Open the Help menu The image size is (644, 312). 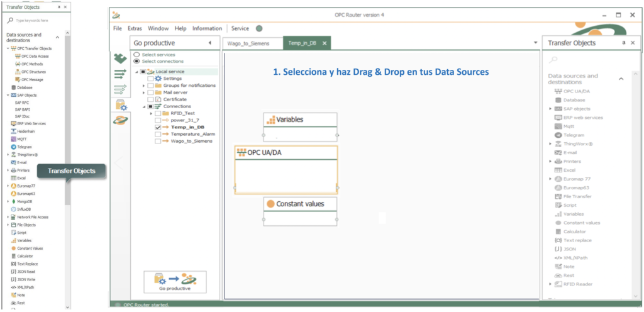point(180,28)
